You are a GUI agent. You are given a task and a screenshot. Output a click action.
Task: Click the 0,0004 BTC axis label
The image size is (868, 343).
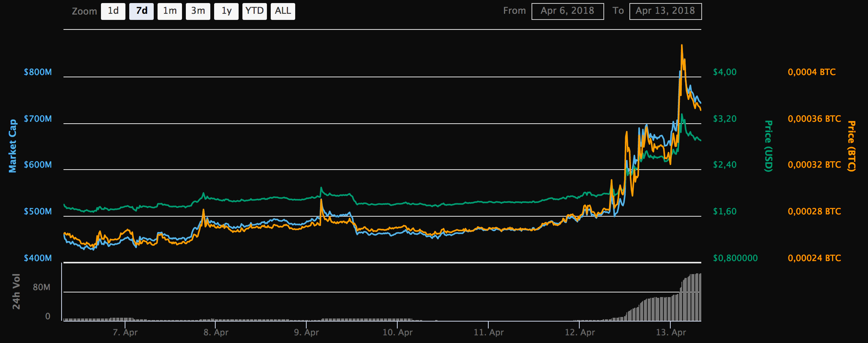(x=812, y=72)
